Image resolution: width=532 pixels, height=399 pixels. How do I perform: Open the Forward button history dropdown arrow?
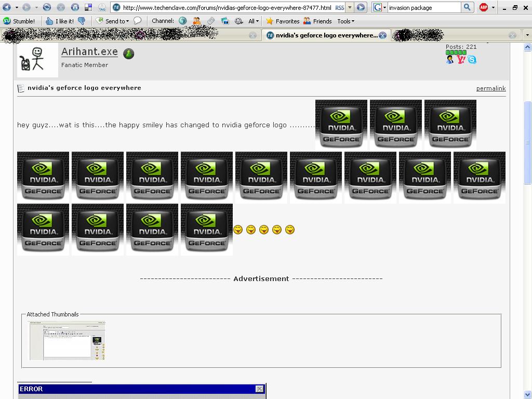(36, 7)
